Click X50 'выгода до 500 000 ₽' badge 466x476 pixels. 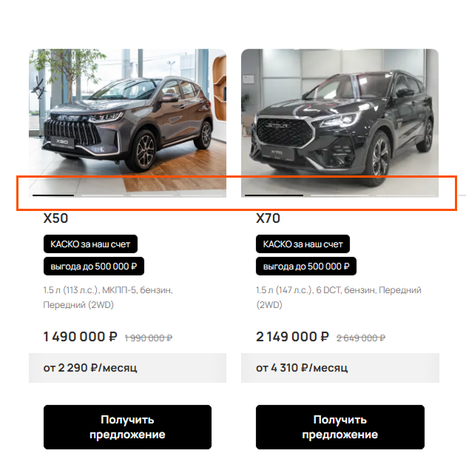pos(94,267)
